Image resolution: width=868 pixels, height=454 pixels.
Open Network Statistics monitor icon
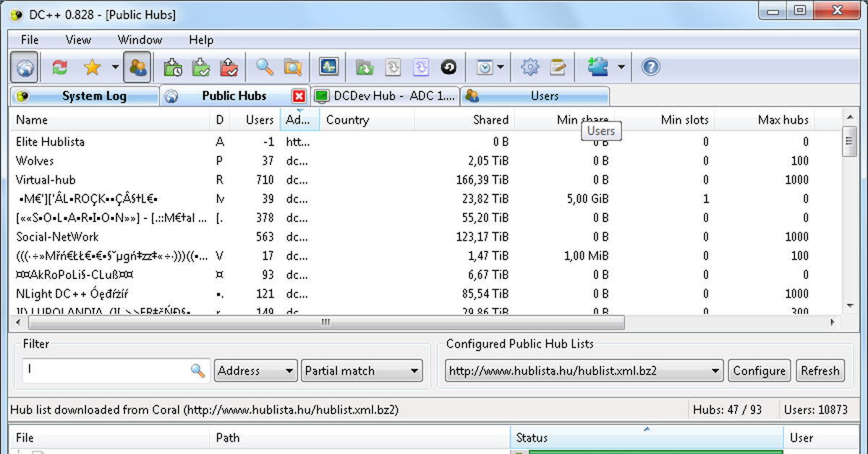pos(329,68)
